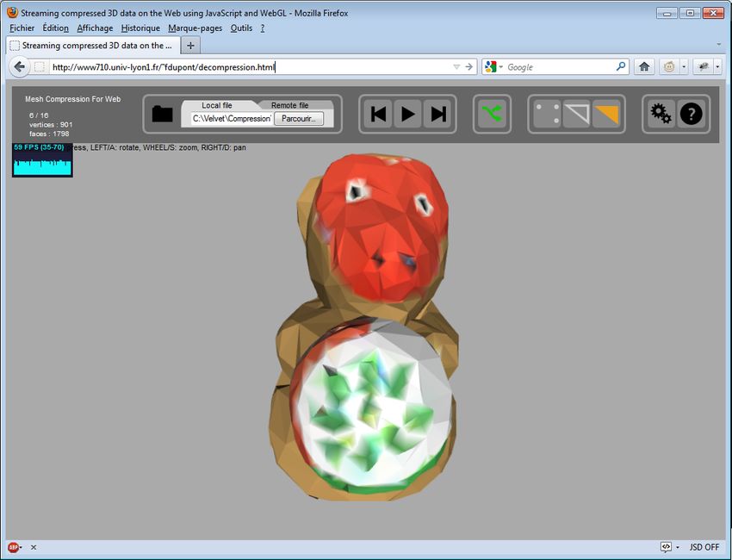Click the script debugger status bar icon

click(666, 547)
